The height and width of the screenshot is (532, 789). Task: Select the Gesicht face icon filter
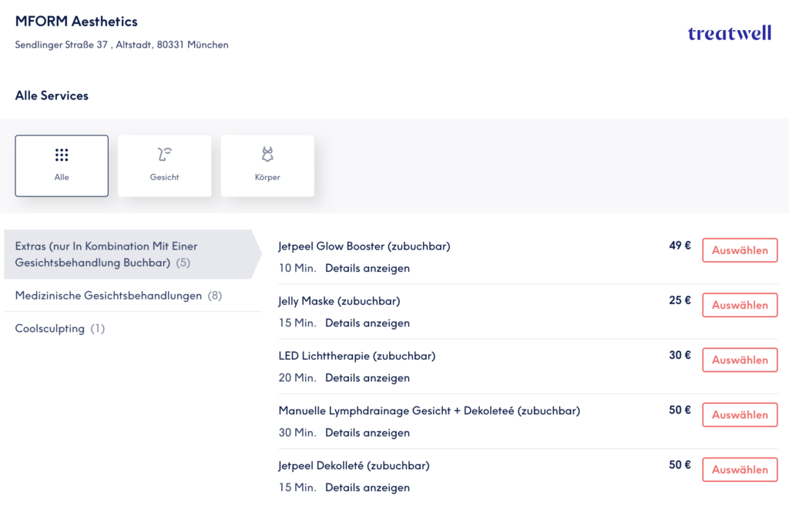click(x=164, y=156)
